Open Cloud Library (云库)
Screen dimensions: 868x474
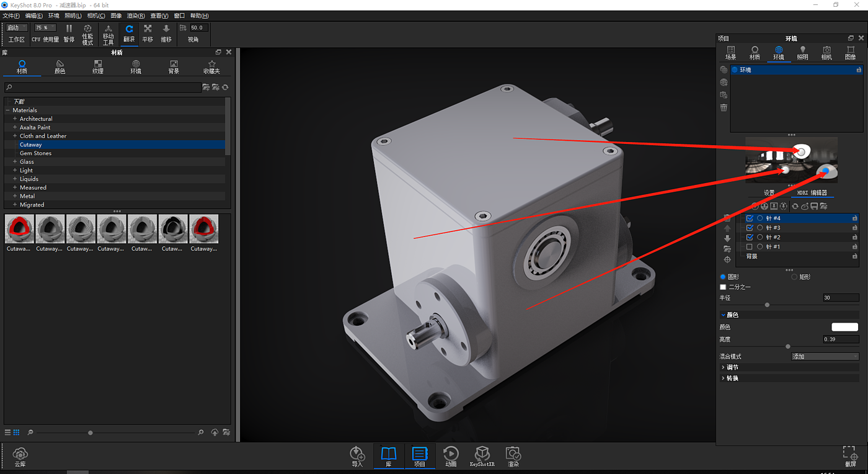20,456
